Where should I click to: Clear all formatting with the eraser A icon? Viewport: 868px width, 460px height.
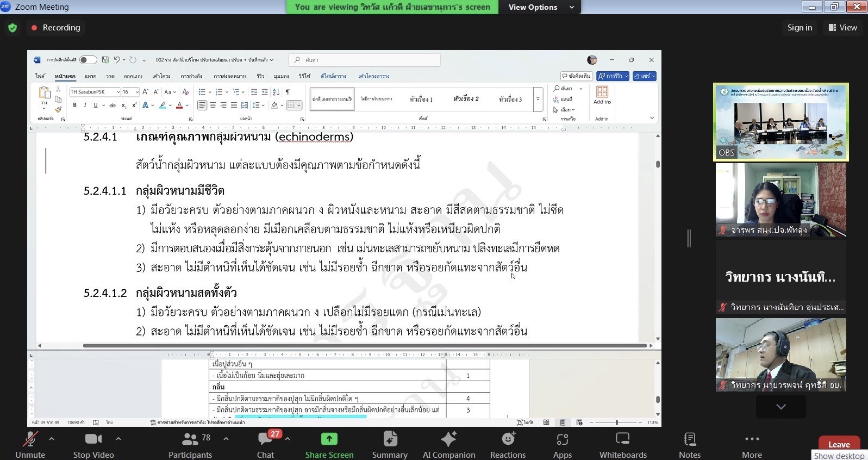185,92
